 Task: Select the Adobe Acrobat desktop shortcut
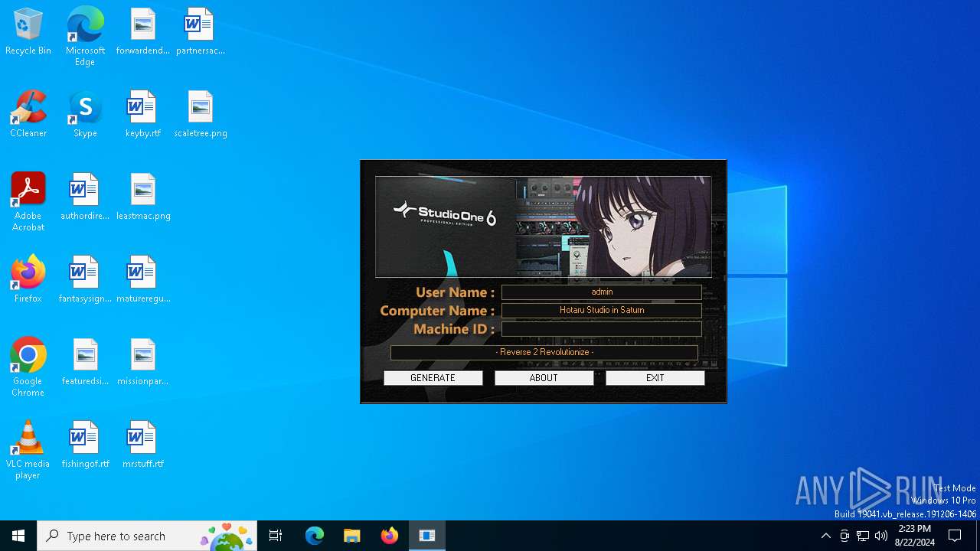point(28,202)
